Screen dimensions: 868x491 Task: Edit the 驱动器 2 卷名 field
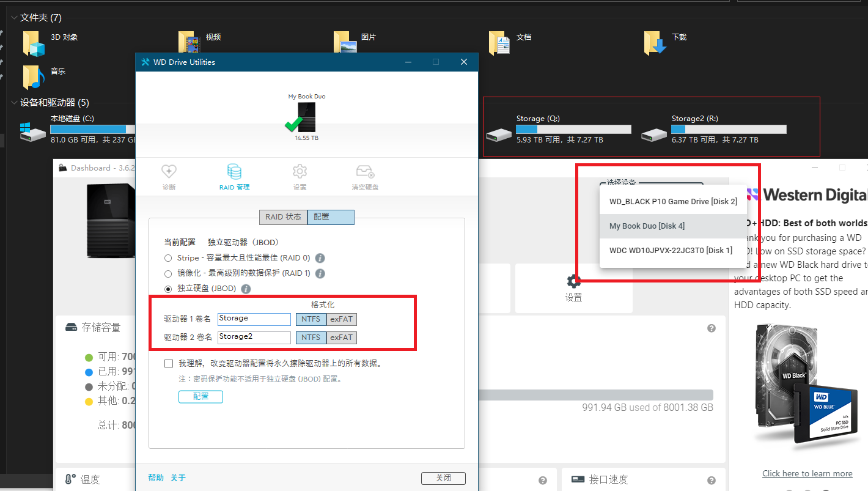(x=254, y=338)
